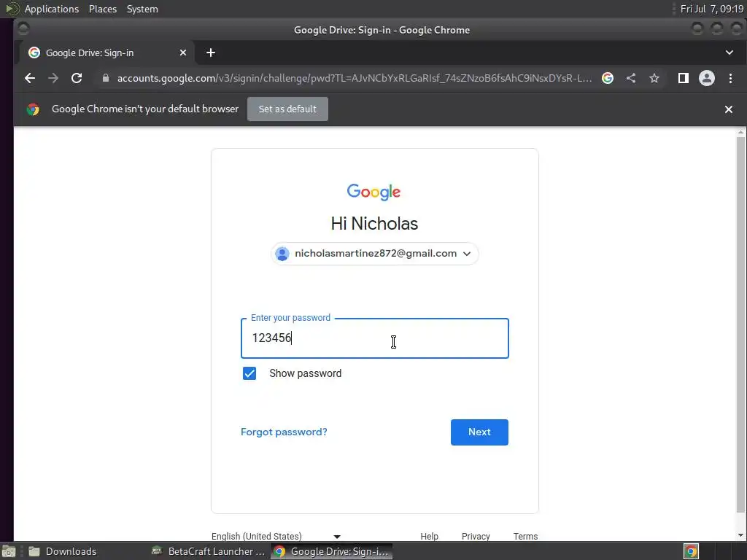Image resolution: width=747 pixels, height=560 pixels.
Task: Open a new tab with plus button
Action: [x=211, y=52]
